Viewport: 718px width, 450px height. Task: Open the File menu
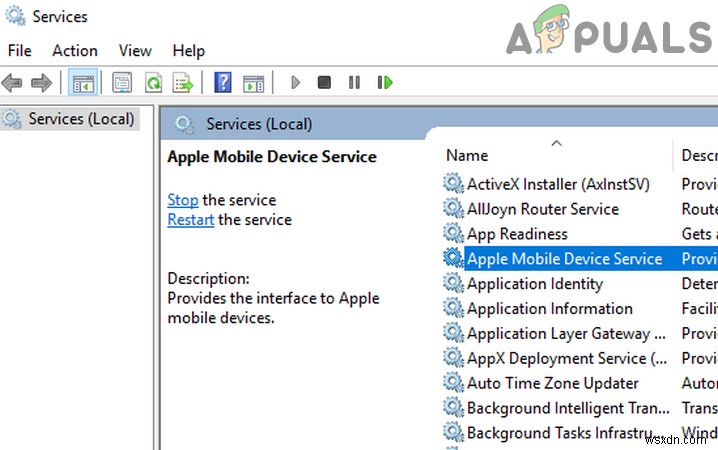click(x=20, y=50)
